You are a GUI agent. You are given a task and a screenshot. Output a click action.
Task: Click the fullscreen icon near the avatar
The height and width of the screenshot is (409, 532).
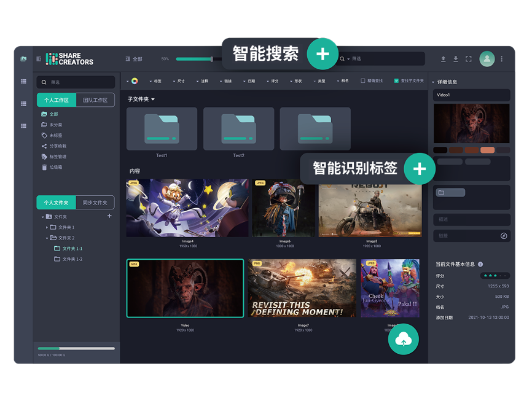coord(468,59)
